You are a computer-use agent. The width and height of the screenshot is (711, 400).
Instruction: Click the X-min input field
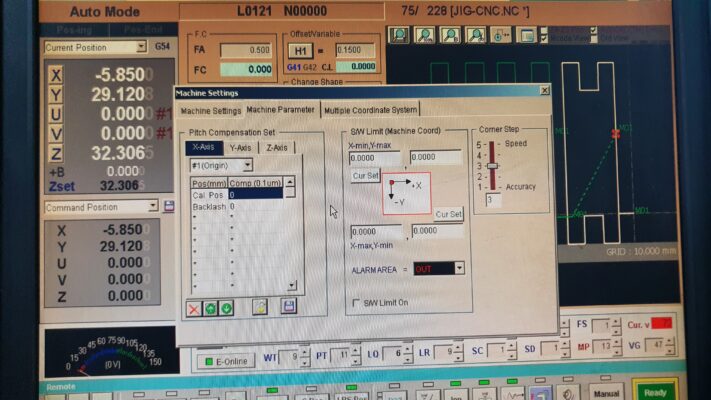374,157
